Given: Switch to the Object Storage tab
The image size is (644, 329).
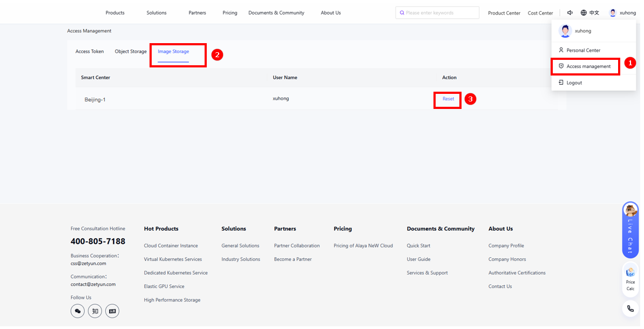Looking at the screenshot, I should pyautogui.click(x=131, y=52).
